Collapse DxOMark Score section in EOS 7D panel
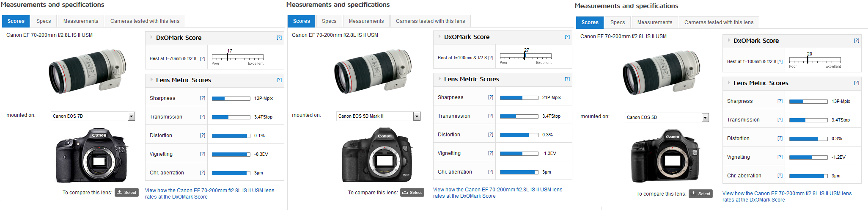Image resolution: width=868 pixels, height=210 pixels. (x=151, y=37)
